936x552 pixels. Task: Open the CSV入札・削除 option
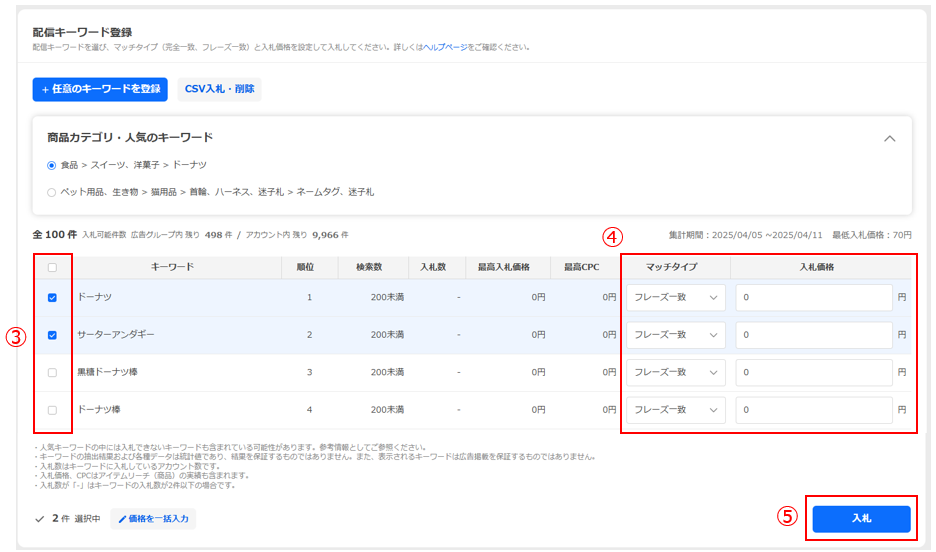219,89
